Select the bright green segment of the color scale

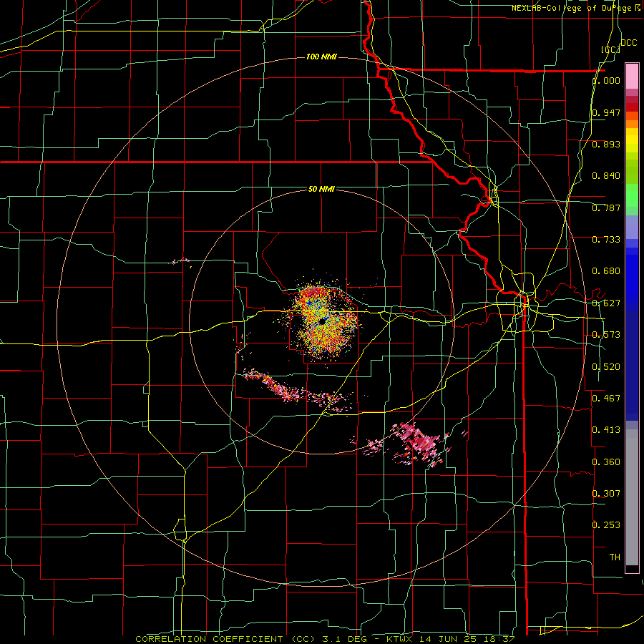click(632, 195)
